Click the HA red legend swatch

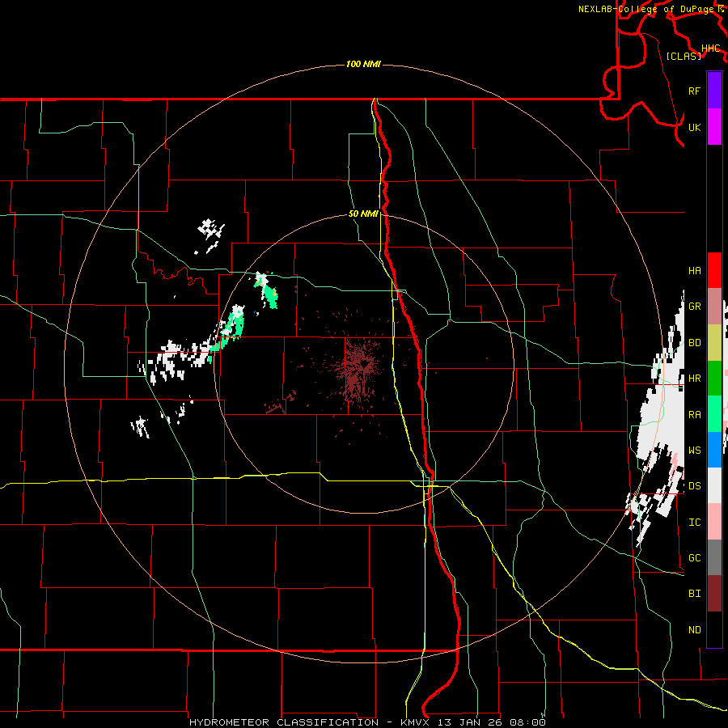(714, 270)
